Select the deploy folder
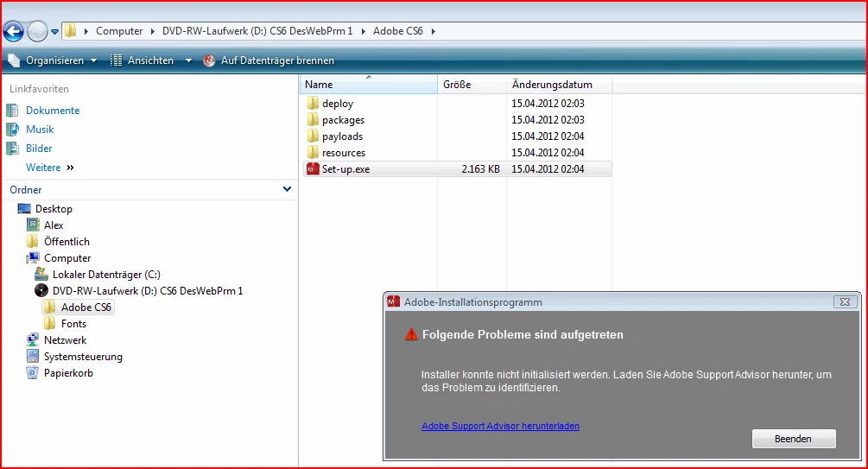Screen dimensions: 868x469 338,104
